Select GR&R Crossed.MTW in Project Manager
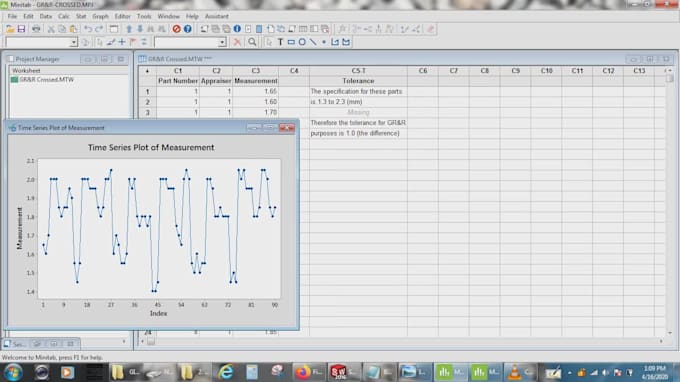Screen dimensions: 680x382 click(46, 80)
